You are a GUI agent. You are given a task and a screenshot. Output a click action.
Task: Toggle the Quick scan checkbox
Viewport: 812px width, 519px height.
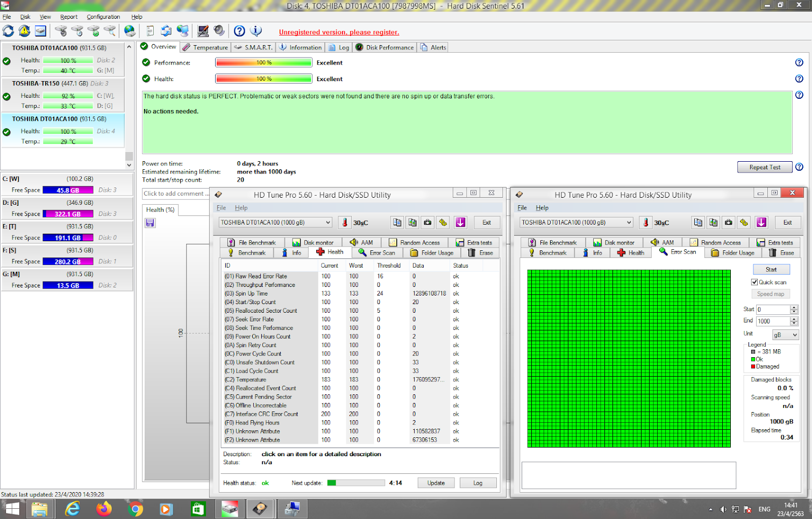point(754,282)
